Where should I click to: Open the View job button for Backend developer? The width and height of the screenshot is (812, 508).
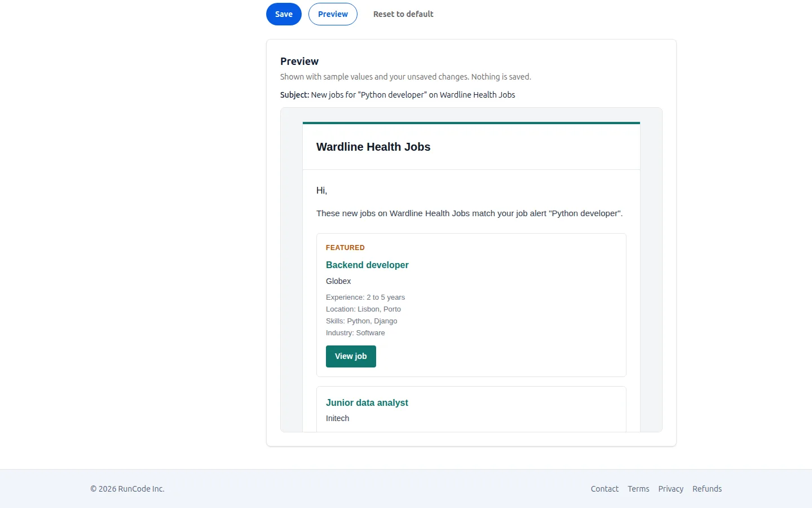coord(351,356)
